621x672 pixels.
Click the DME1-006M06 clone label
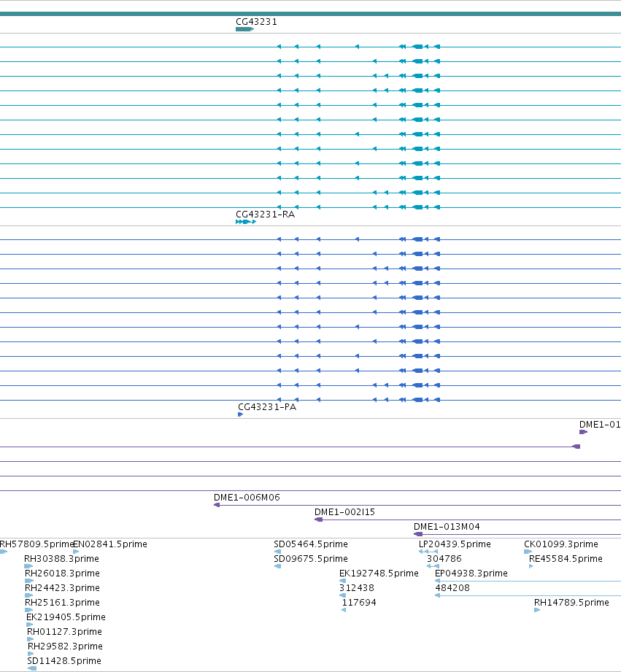tap(247, 498)
